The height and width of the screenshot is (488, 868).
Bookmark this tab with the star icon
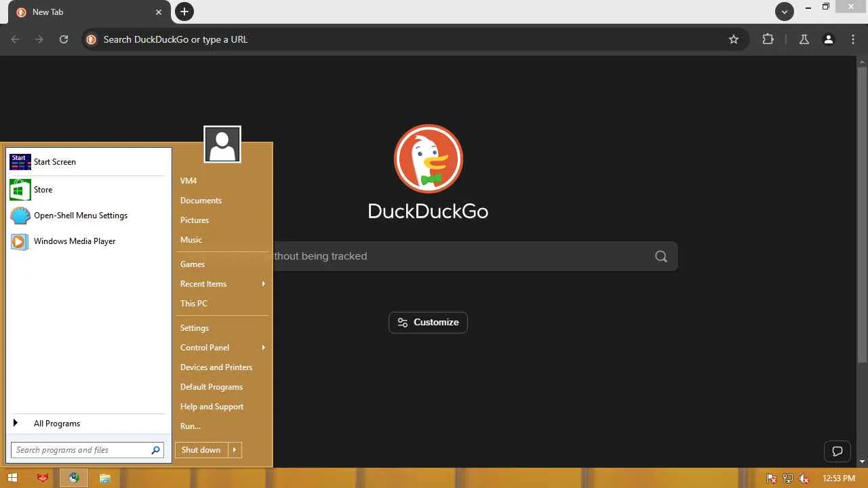point(734,39)
